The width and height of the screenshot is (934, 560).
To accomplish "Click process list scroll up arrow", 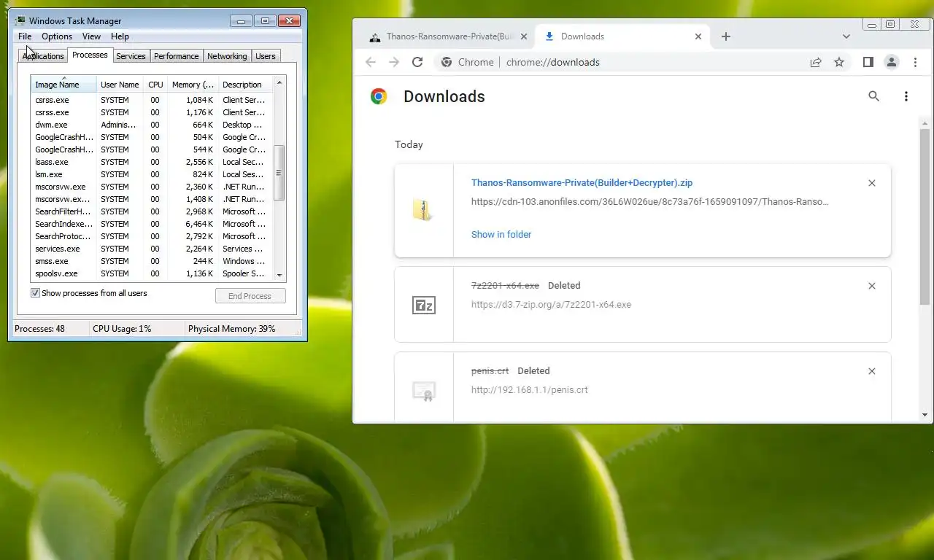I will [279, 82].
